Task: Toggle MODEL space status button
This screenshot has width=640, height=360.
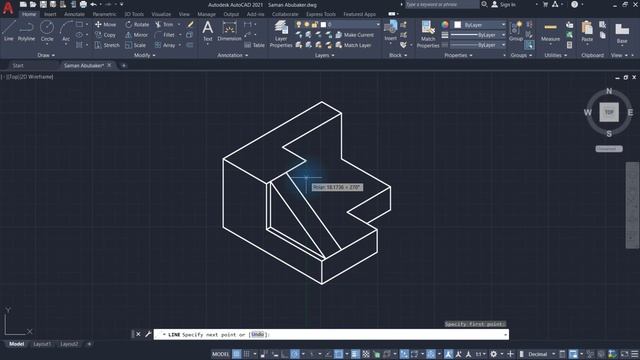Action: [220, 354]
